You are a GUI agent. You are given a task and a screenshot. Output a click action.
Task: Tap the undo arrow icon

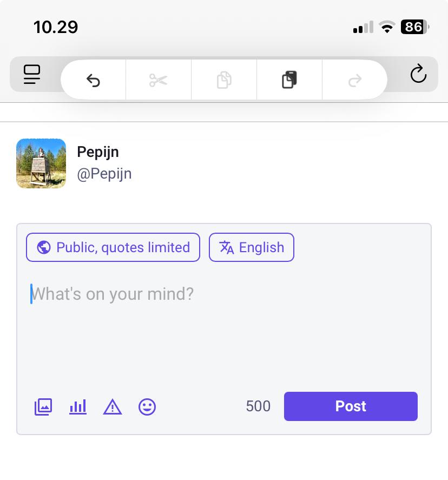[93, 80]
